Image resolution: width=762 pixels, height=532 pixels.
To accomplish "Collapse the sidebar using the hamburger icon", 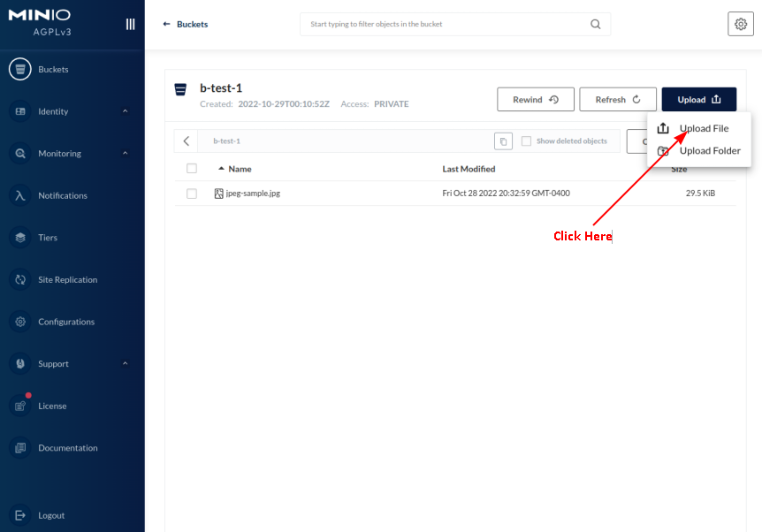I will (129, 24).
